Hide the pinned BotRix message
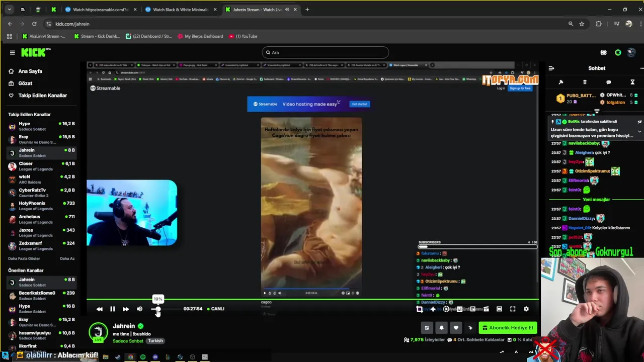 [x=639, y=122]
